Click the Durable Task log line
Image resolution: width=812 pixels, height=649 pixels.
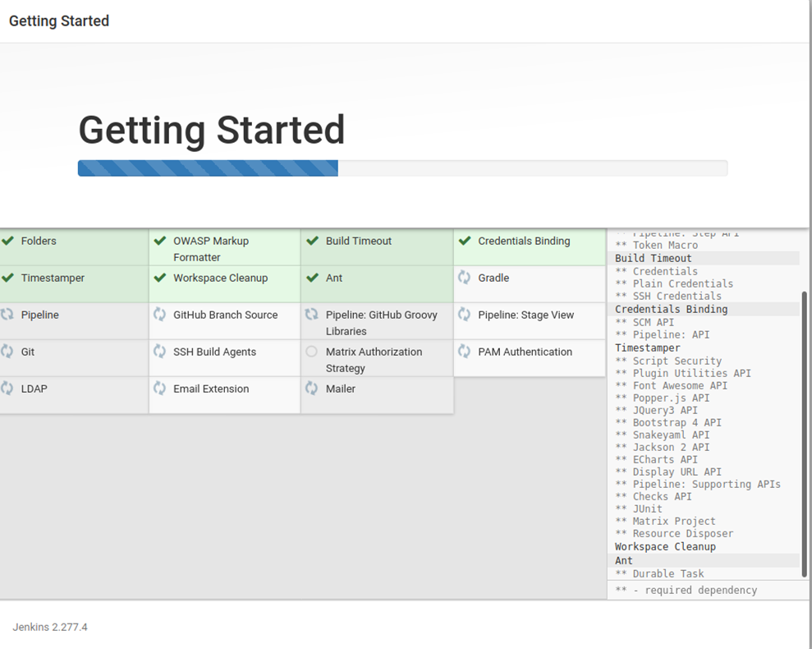(659, 573)
